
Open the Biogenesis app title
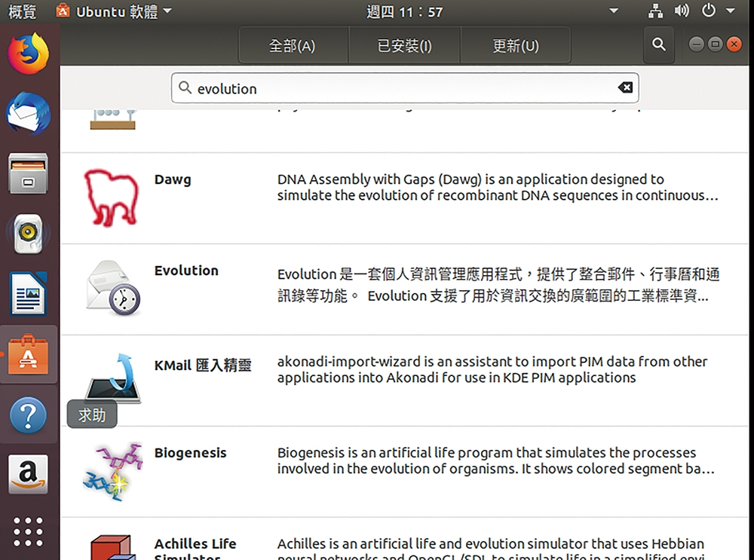(x=190, y=453)
